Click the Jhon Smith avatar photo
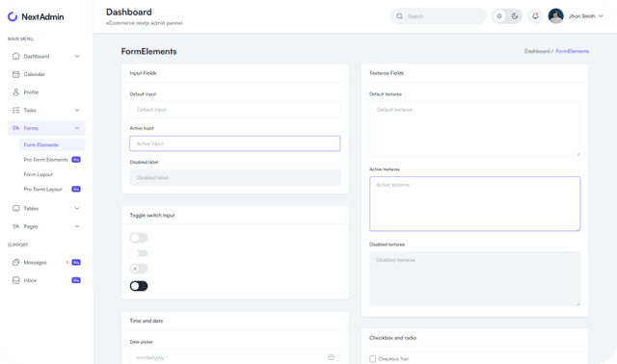Viewport: 617px width, 364px height. tap(555, 16)
